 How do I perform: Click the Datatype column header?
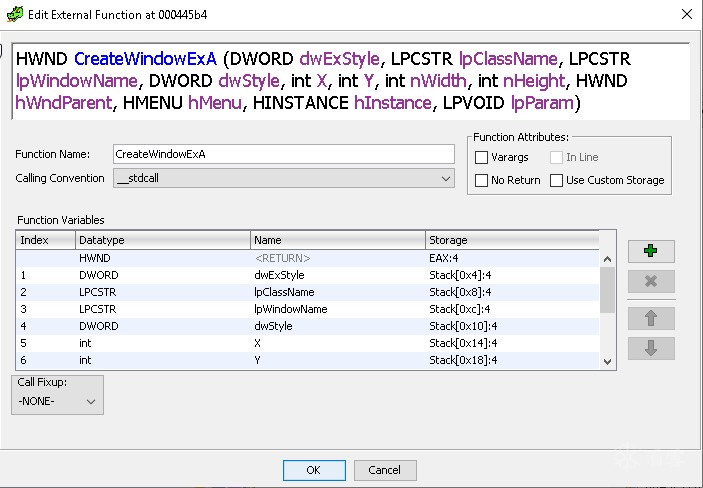coord(163,240)
